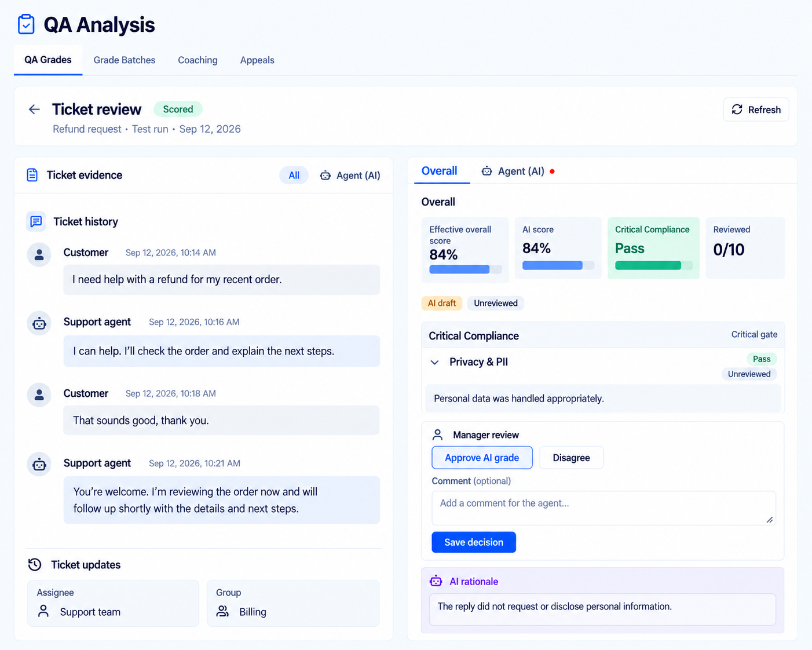Click message 'I can help. I'll check the order'
This screenshot has height=650, width=812.
pos(222,351)
